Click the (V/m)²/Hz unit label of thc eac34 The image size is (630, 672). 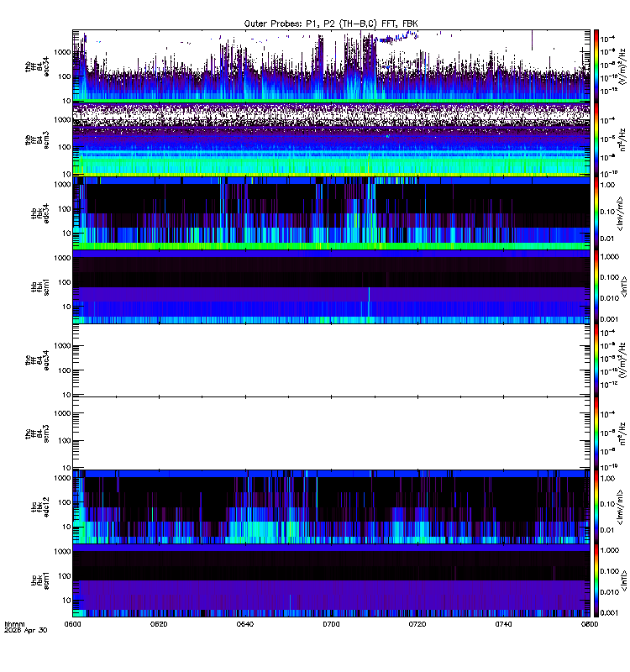coord(622,360)
